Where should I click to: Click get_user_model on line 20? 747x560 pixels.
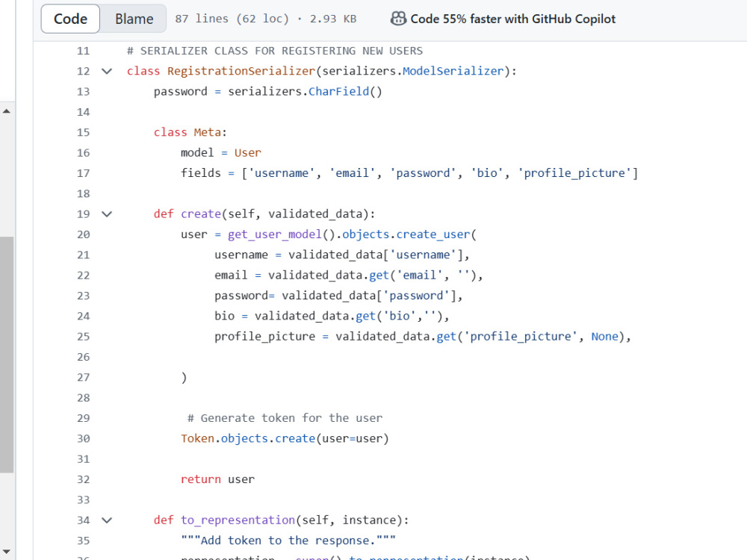click(x=275, y=234)
